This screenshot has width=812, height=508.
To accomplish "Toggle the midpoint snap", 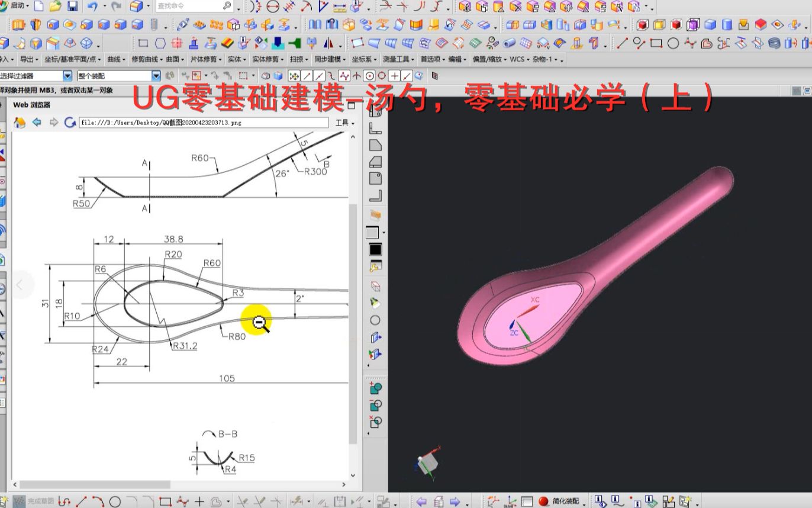I will pos(319,76).
